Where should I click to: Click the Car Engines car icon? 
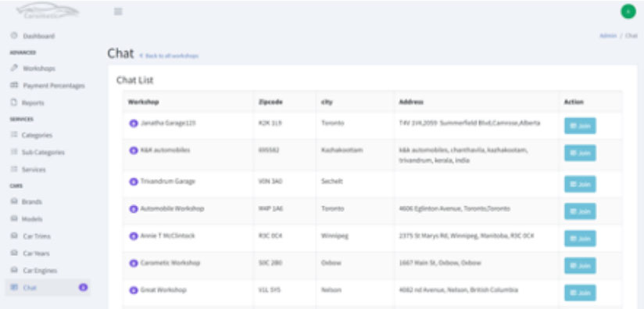point(14,271)
